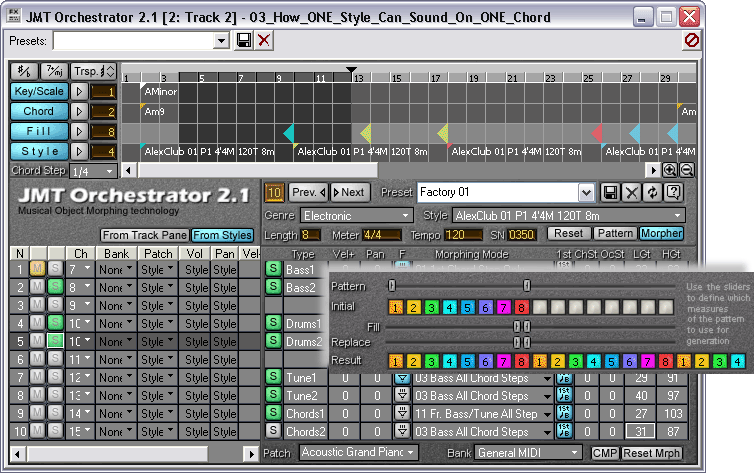Go to the Next preset
This screenshot has height=473, width=754.
(x=348, y=192)
